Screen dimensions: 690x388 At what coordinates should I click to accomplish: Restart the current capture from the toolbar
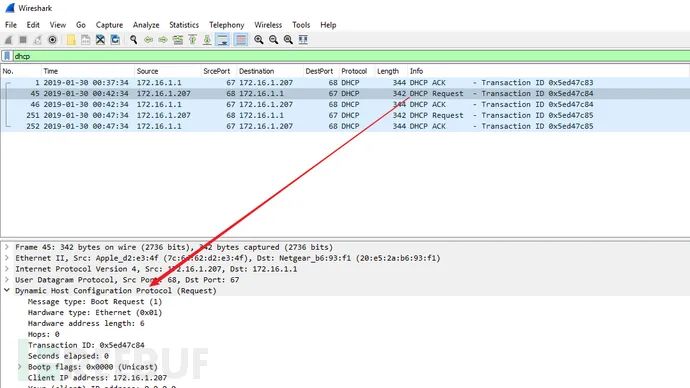coord(38,40)
